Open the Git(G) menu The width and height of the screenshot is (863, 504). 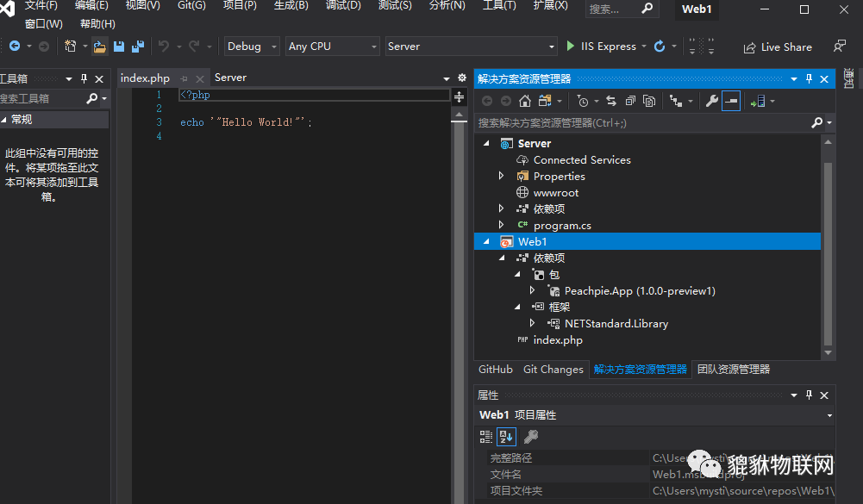[191, 5]
